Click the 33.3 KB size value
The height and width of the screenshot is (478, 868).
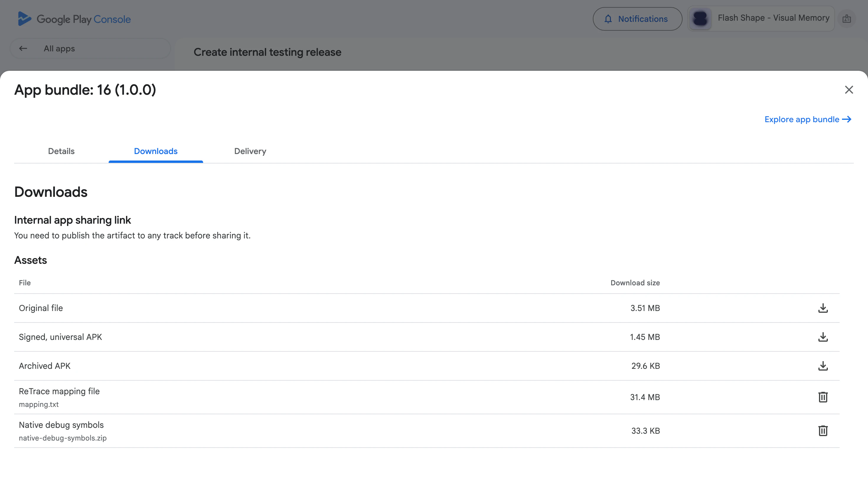(646, 430)
